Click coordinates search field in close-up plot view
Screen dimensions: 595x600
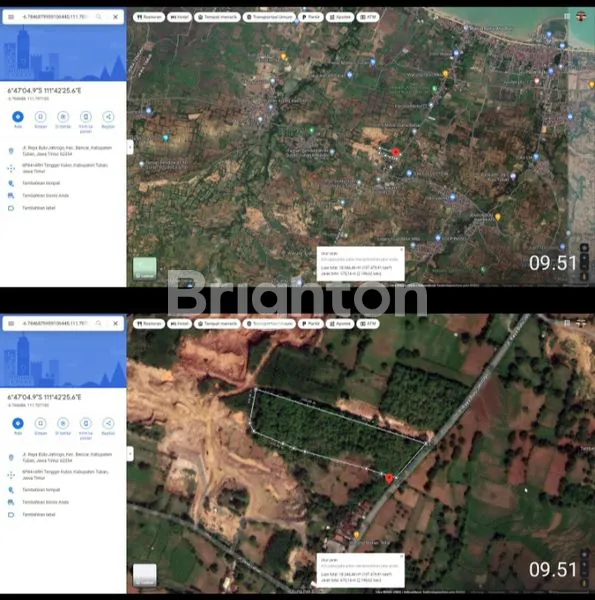click(55, 324)
